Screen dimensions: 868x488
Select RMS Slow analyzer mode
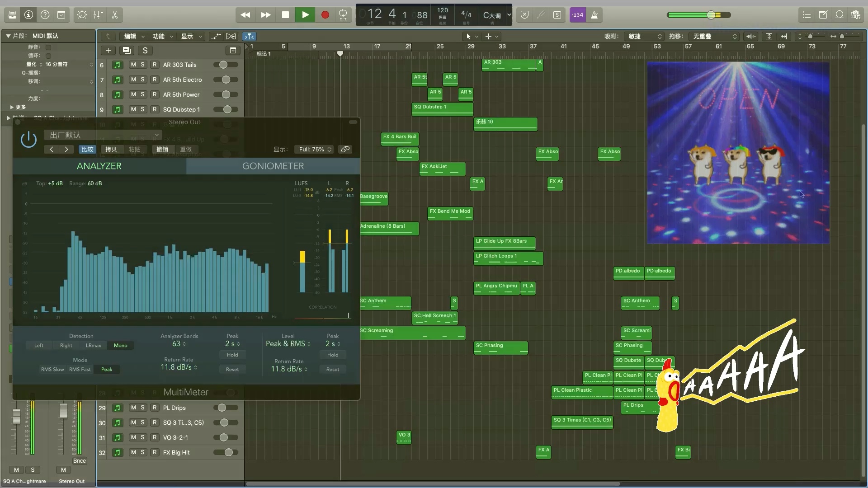point(52,369)
